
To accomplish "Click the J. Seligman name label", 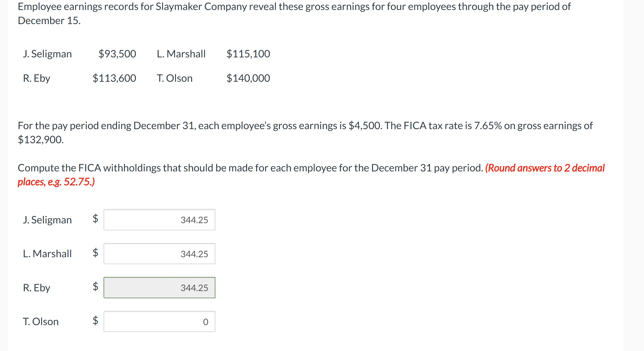I will point(47,220).
